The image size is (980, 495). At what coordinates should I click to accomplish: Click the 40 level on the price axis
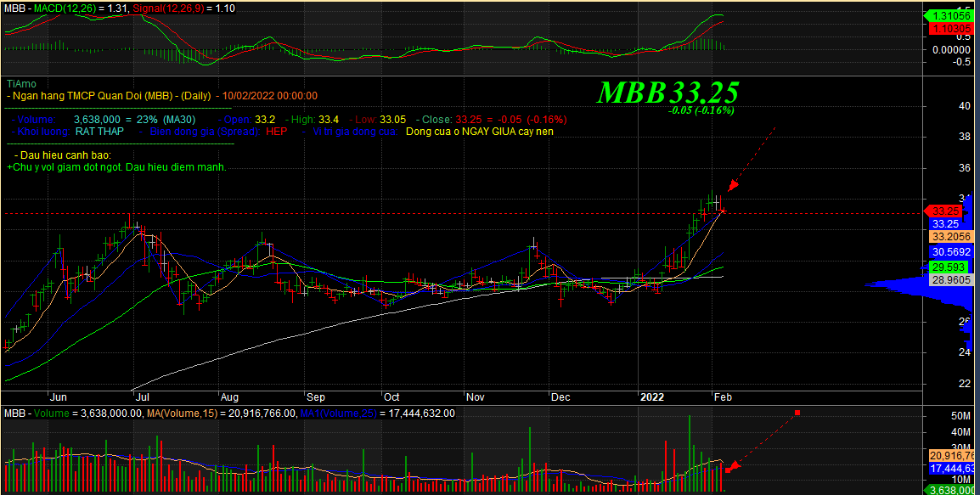(965, 105)
